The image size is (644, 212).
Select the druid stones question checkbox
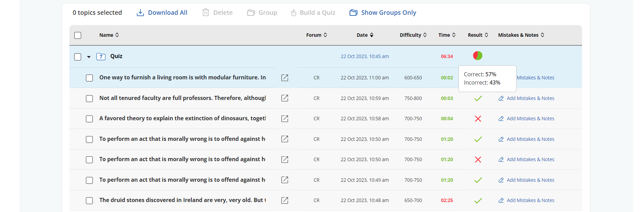pyautogui.click(x=89, y=201)
